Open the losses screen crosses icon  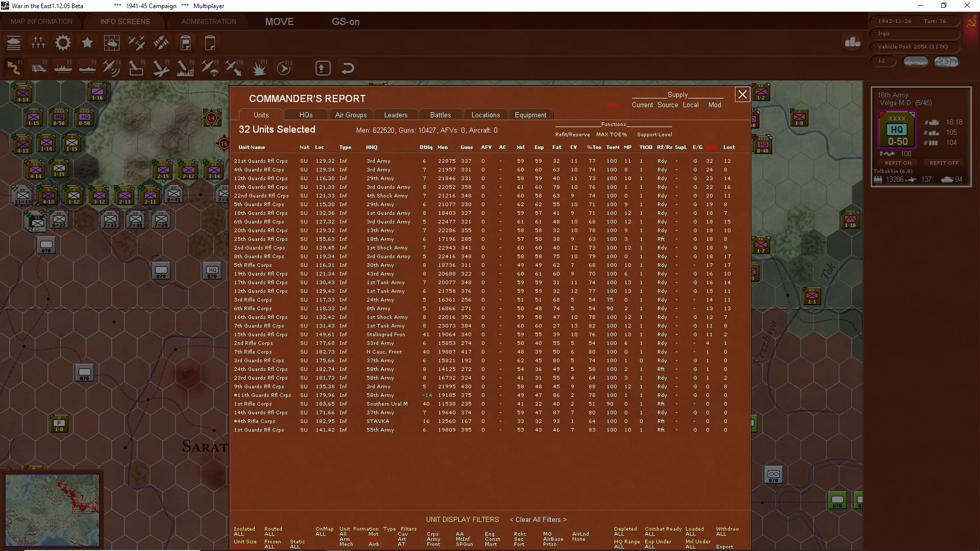tap(38, 43)
